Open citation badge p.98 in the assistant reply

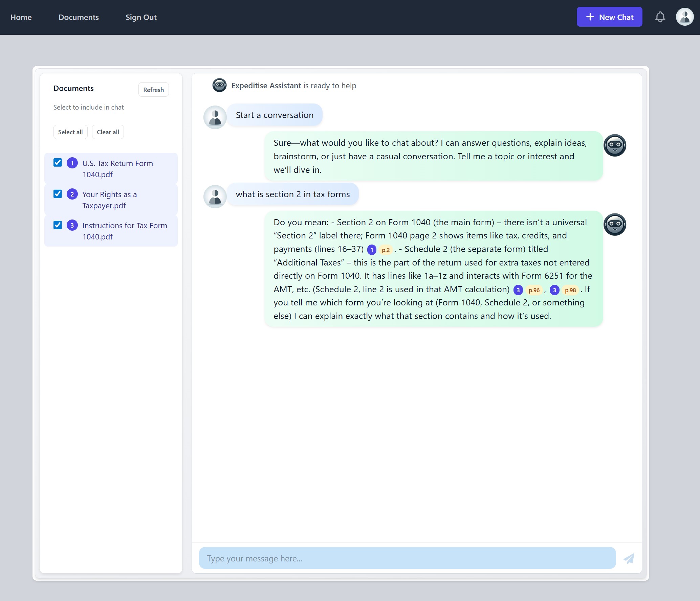(570, 290)
